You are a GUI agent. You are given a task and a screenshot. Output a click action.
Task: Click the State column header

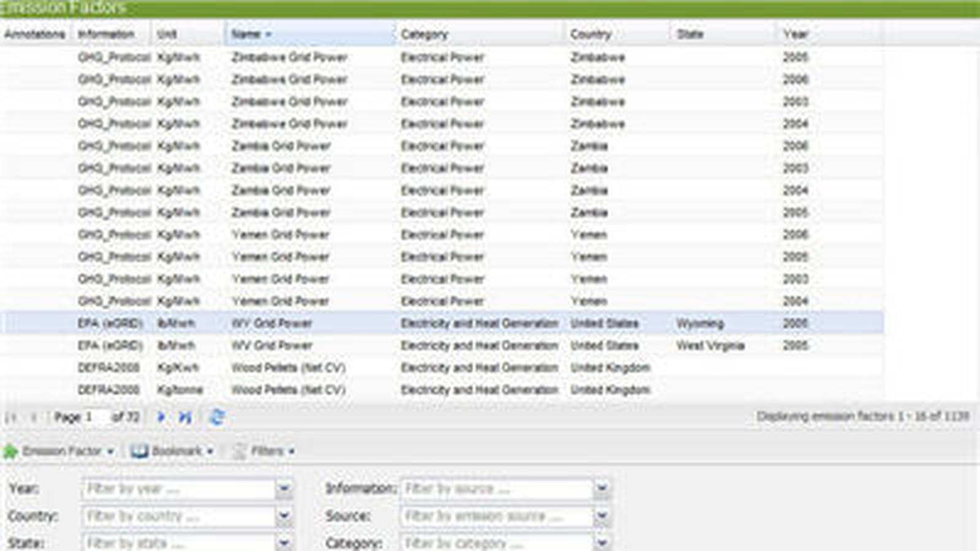tap(723, 34)
